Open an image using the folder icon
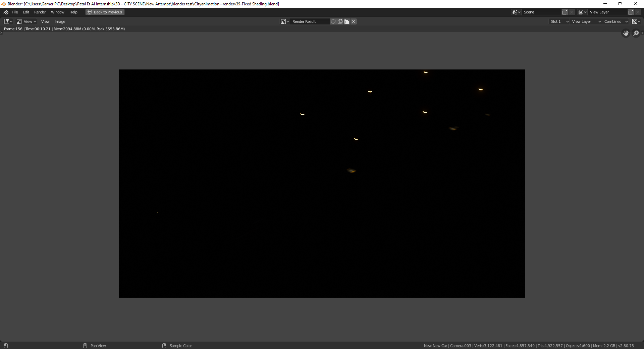This screenshot has width=644, height=349. click(347, 21)
